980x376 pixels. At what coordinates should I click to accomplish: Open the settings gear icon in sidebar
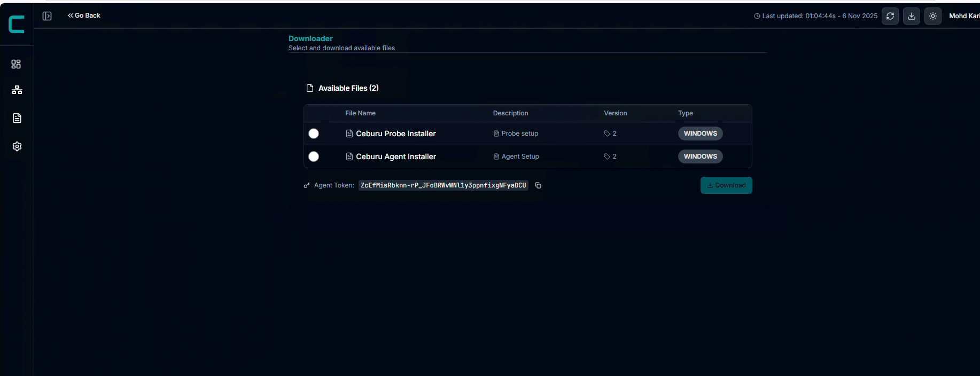tap(17, 146)
